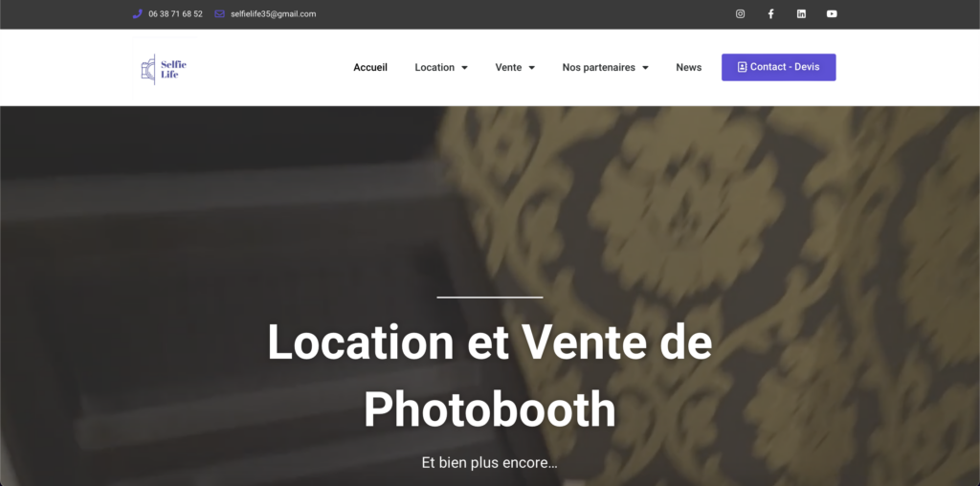Click the Selfie Life logo
The width and height of the screenshot is (980, 486).
tap(164, 69)
